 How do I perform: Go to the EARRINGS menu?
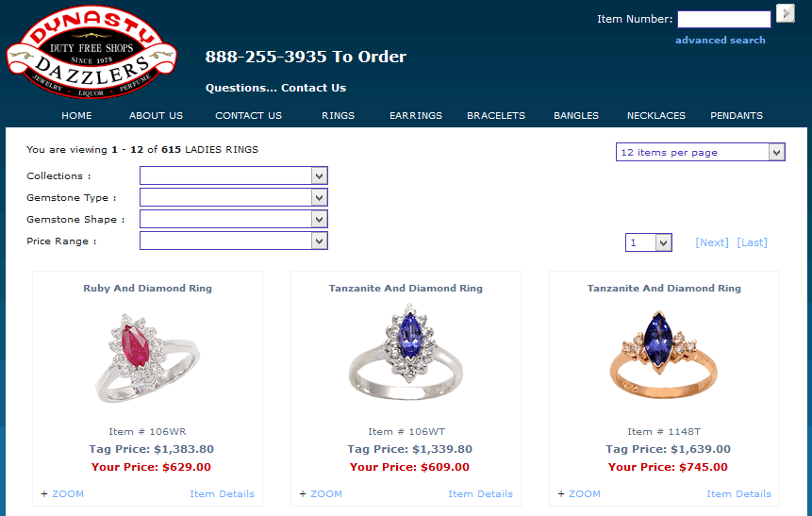coord(416,115)
